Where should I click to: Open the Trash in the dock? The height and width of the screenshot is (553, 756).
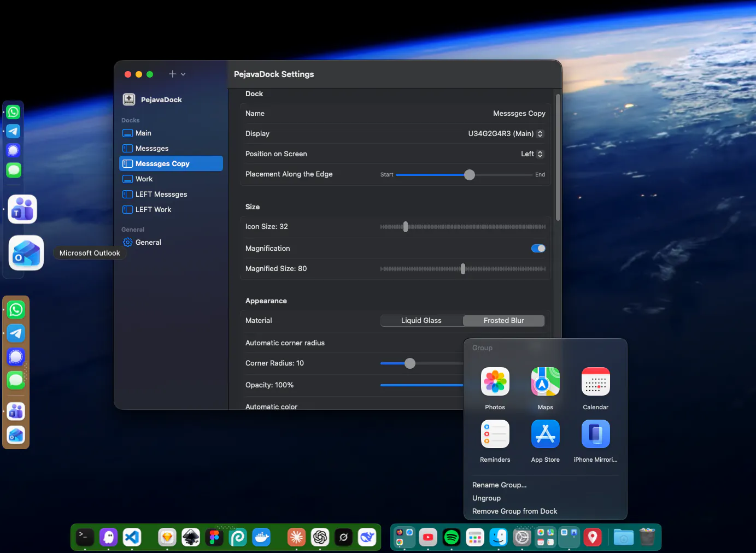coord(647,538)
